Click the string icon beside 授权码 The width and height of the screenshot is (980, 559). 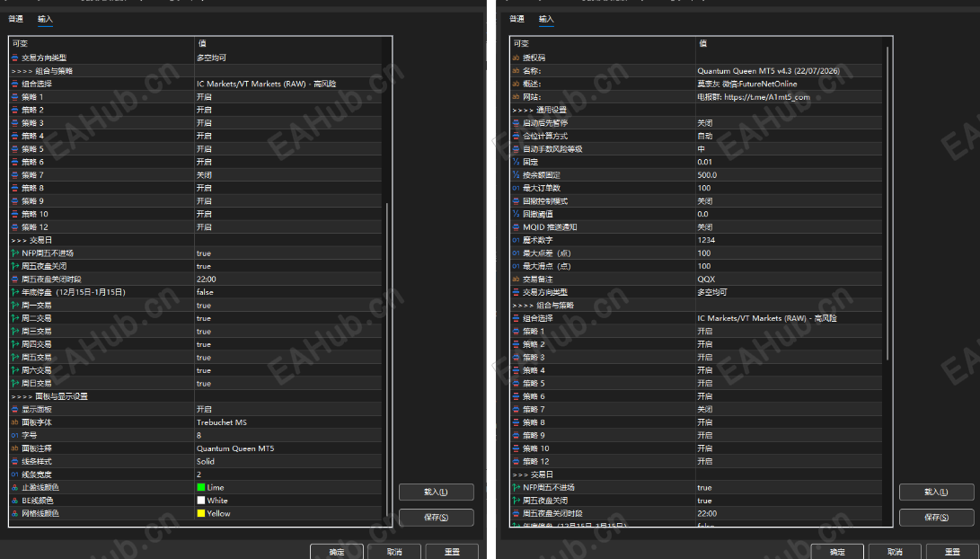(516, 58)
